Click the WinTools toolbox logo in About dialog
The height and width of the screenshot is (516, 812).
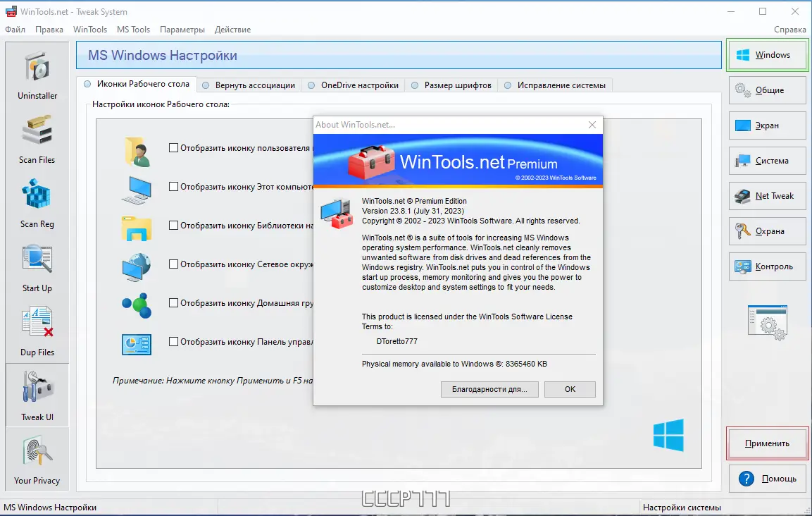click(370, 161)
